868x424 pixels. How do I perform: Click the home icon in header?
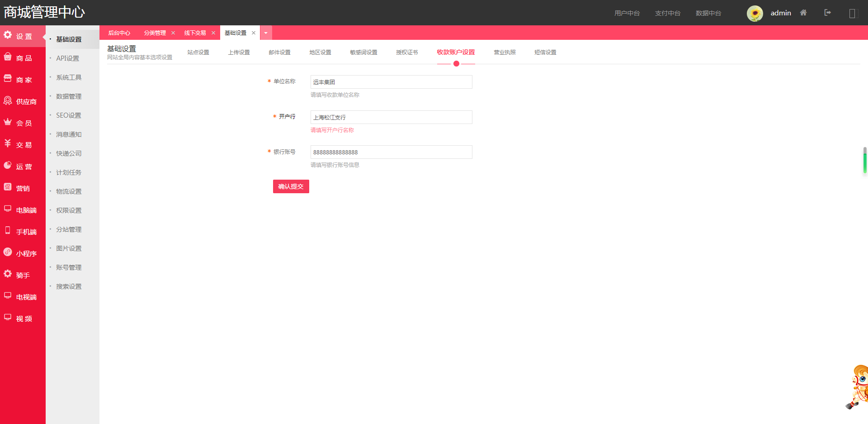click(803, 13)
